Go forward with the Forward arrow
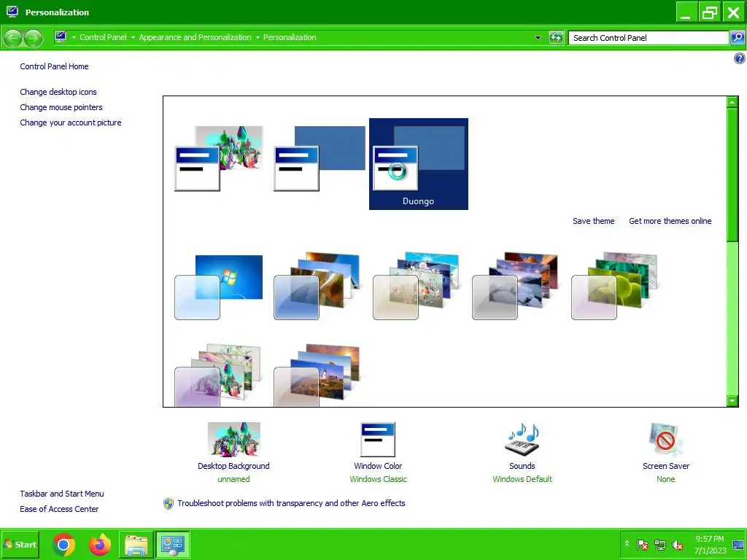The height and width of the screenshot is (560, 747). (32, 38)
